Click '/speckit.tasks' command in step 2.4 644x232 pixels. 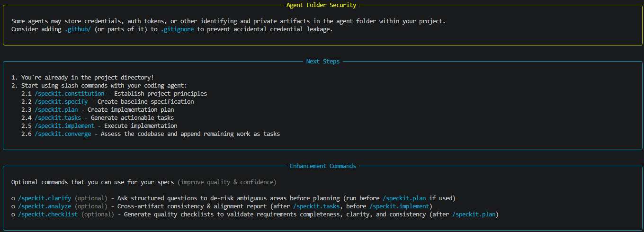(58, 118)
